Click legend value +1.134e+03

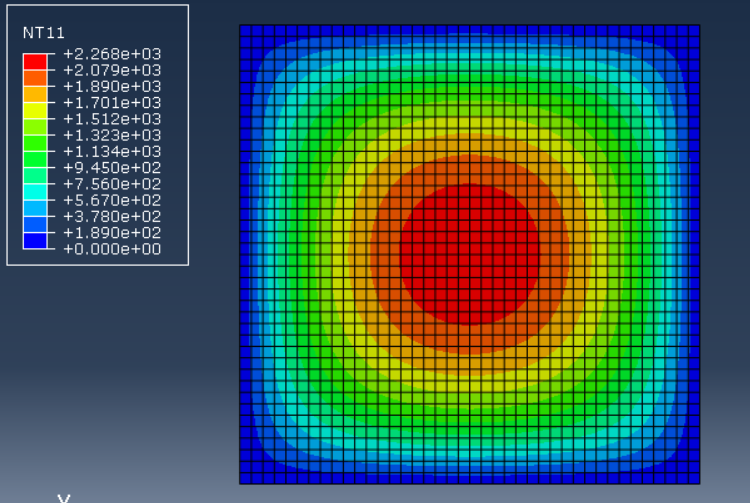112,152
